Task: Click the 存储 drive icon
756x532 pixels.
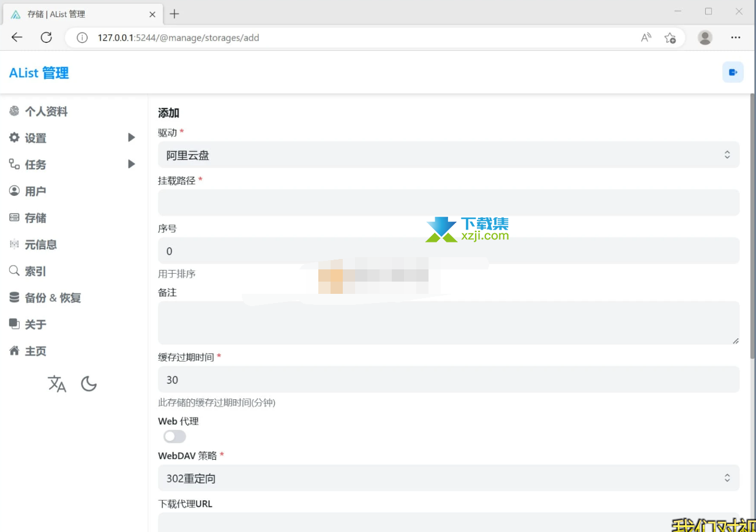Action: click(14, 217)
